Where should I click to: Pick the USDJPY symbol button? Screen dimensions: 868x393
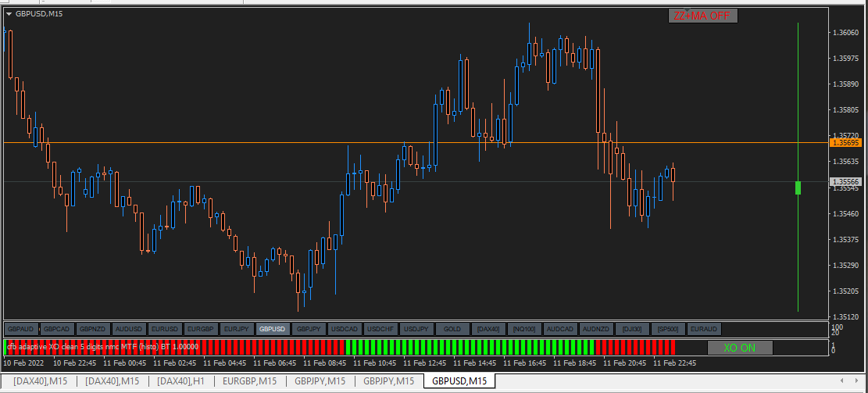[416, 329]
